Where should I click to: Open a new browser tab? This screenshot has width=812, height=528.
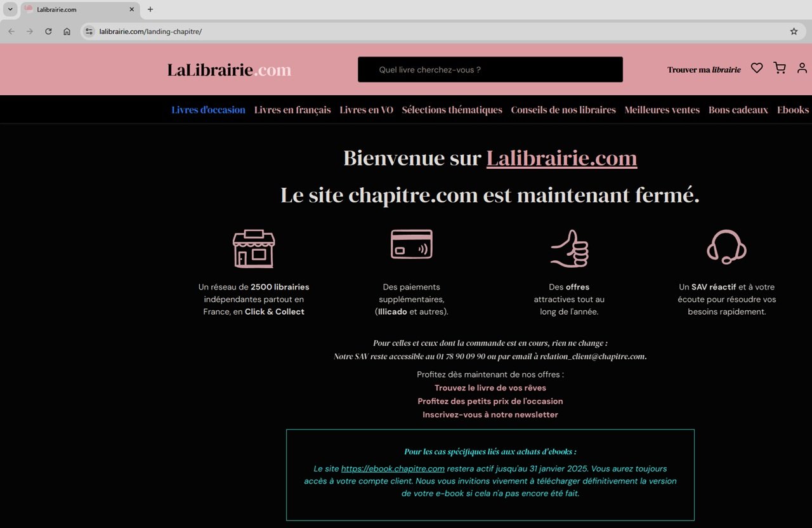(150, 10)
